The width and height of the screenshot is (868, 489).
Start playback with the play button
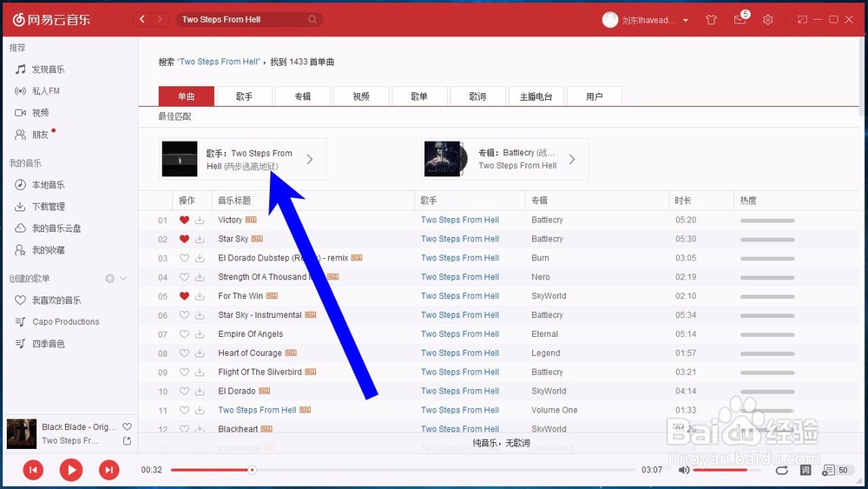(71, 470)
